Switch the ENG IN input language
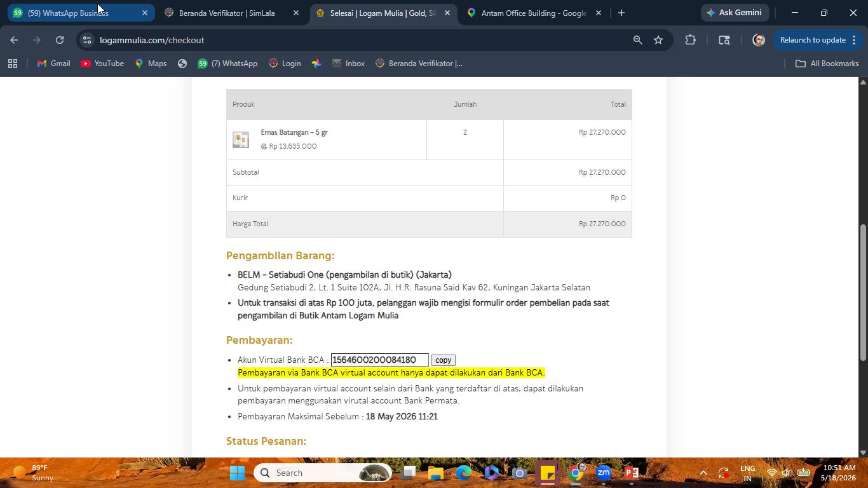Screen dimensions: 868x488 (748, 473)
